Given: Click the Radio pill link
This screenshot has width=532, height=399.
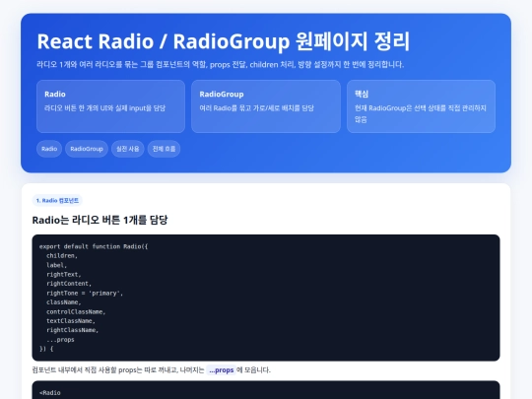Looking at the screenshot, I should (49, 149).
